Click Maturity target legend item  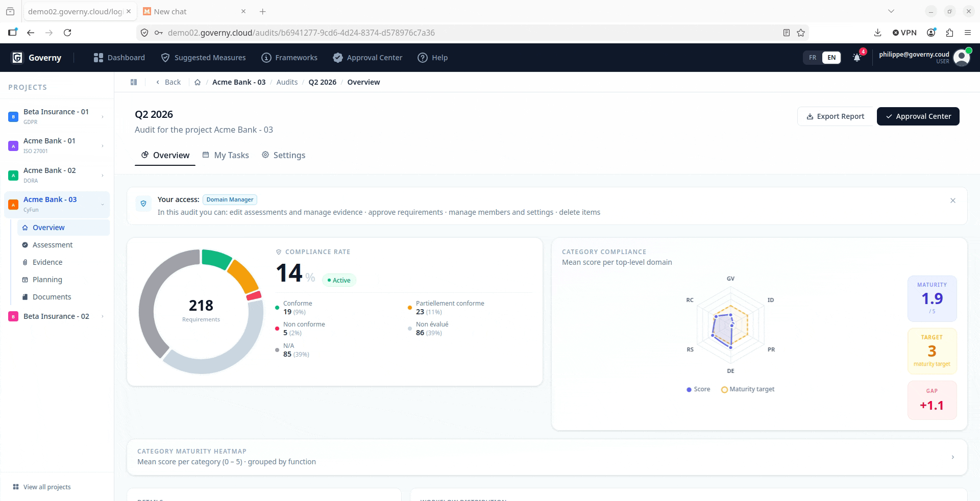pos(748,389)
